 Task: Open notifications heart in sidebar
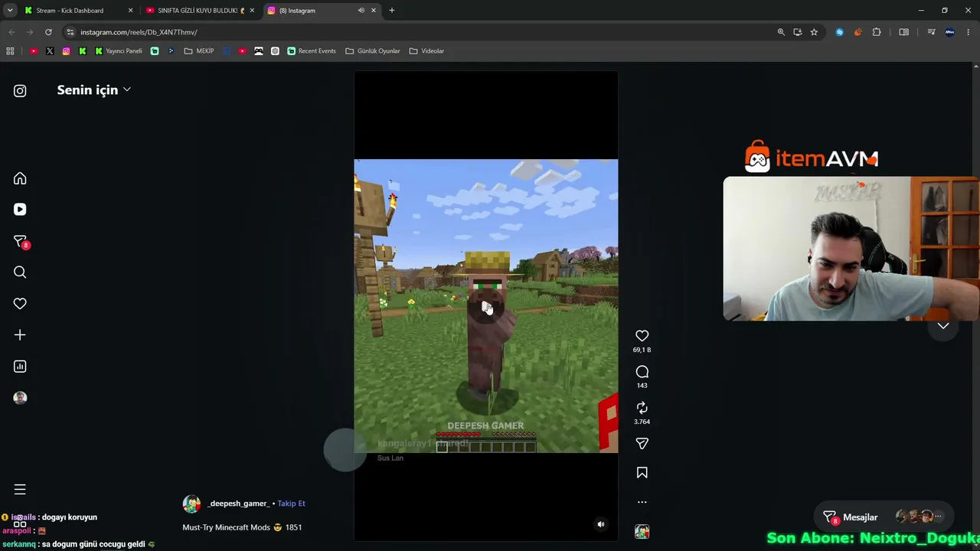click(20, 304)
